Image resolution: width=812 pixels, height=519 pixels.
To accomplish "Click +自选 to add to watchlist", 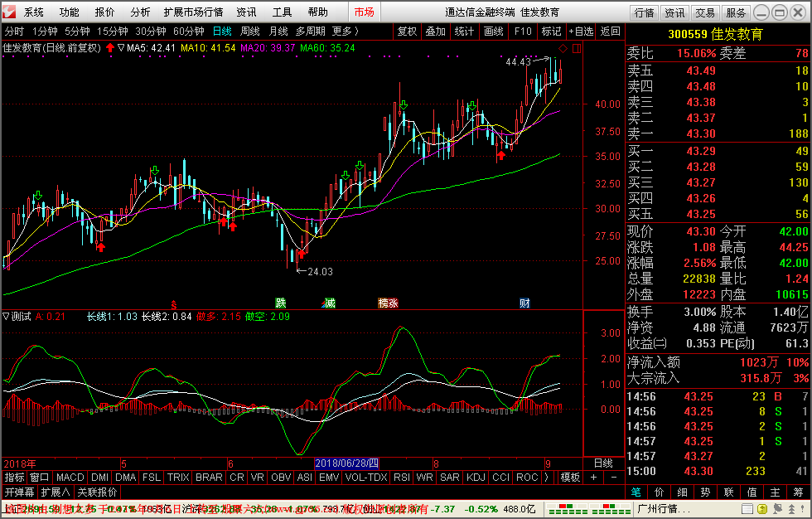I will 581,31.
